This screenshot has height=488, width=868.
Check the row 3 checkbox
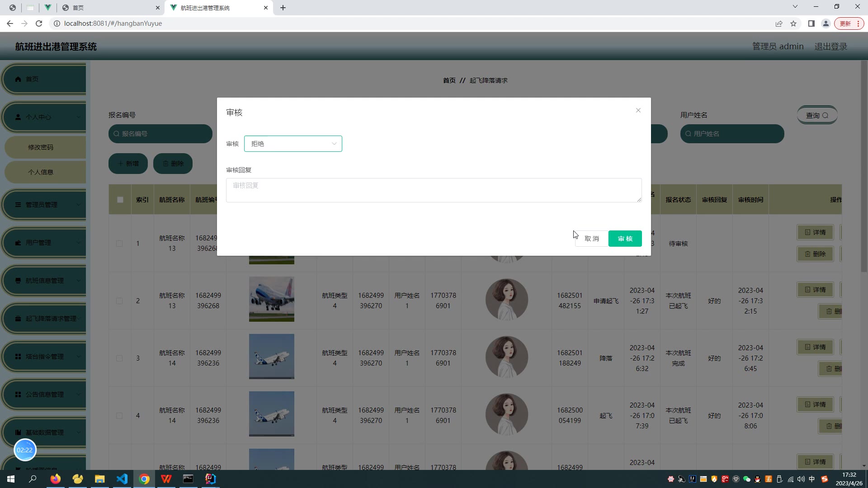click(119, 358)
